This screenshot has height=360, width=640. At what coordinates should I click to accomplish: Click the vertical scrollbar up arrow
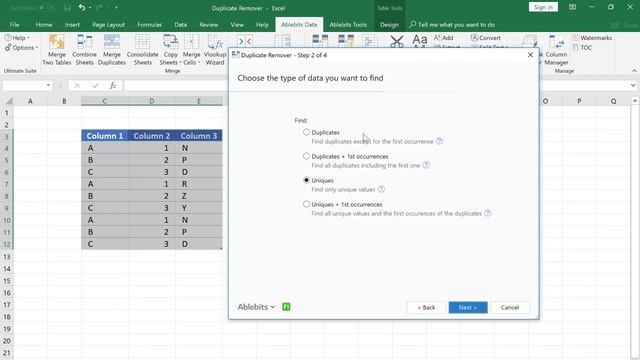[x=635, y=100]
